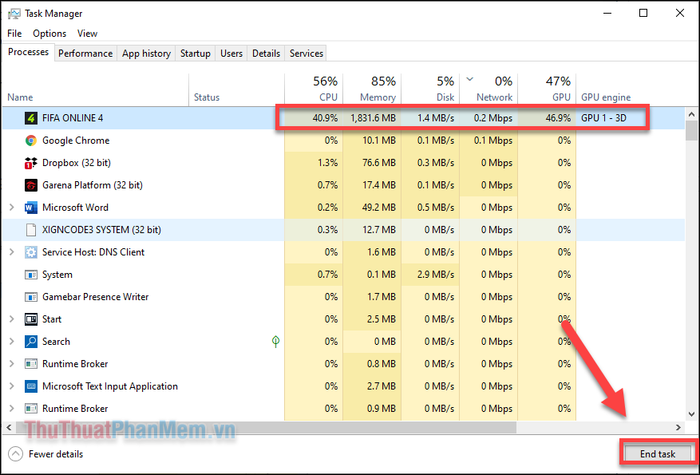This screenshot has width=700, height=475.
Task: Select the Dropbox (32 bit) row
Action: [x=343, y=163]
